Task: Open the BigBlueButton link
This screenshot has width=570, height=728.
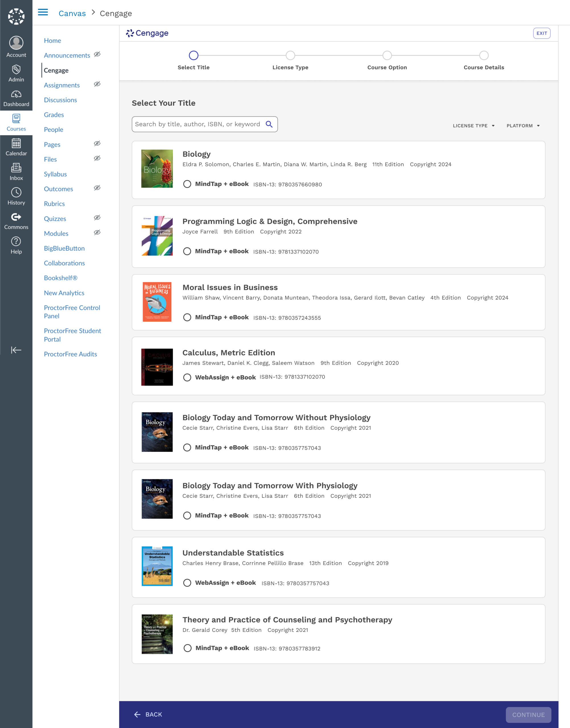Action: (x=64, y=249)
